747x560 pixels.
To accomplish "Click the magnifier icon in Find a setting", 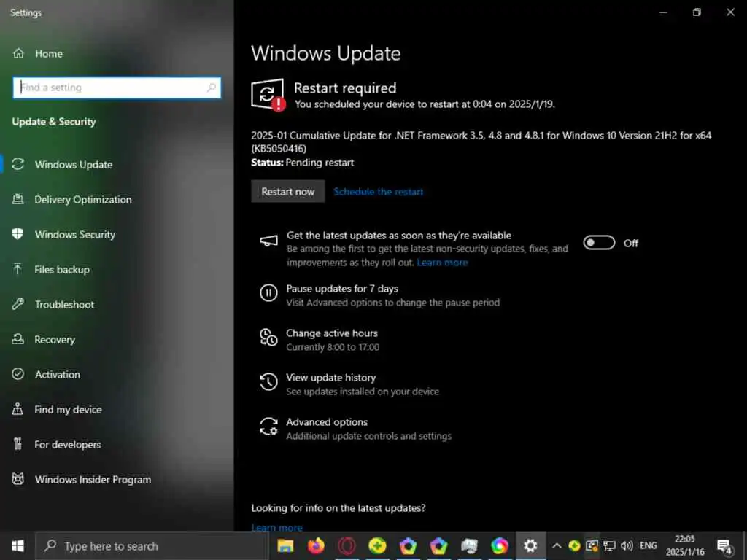I will [x=211, y=87].
